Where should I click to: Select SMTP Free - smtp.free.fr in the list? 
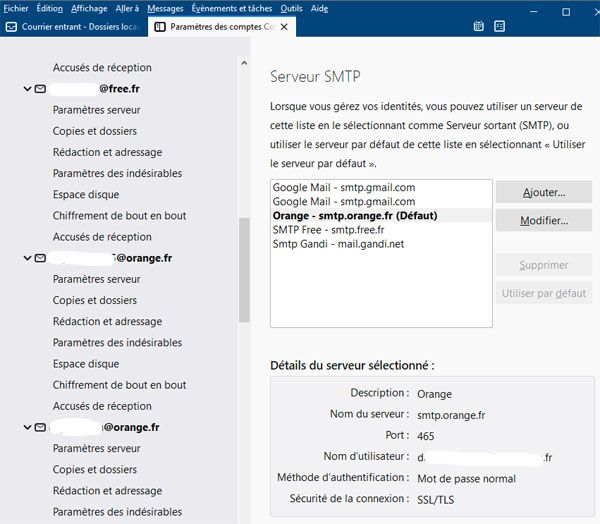point(328,230)
